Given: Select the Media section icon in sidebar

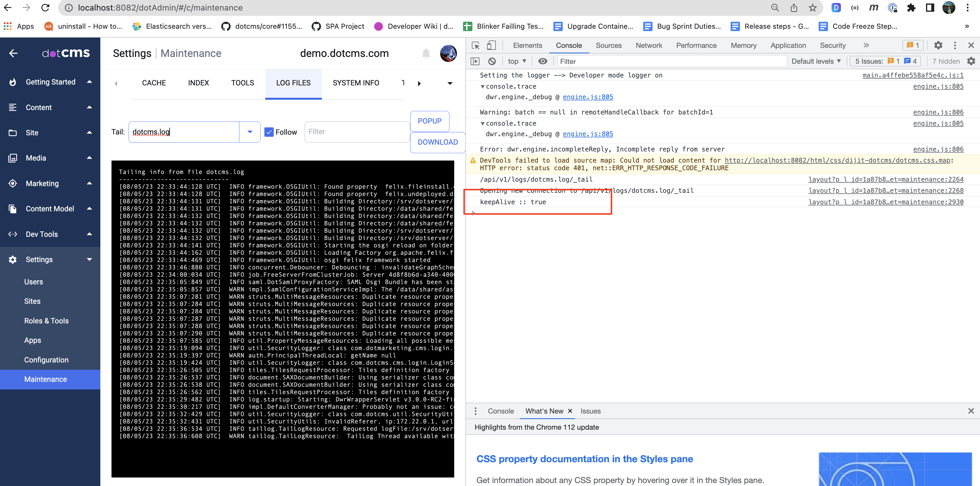Looking at the screenshot, I should pyautogui.click(x=13, y=158).
